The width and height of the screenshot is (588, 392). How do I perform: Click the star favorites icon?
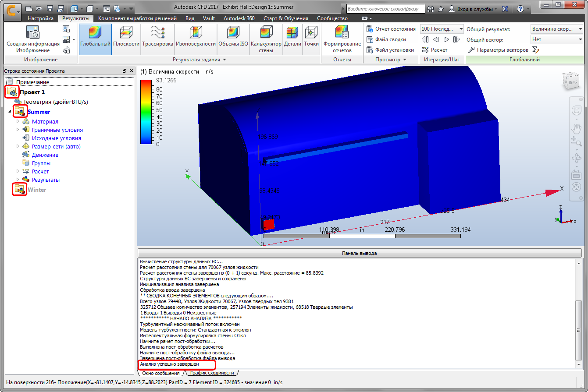[441, 9]
